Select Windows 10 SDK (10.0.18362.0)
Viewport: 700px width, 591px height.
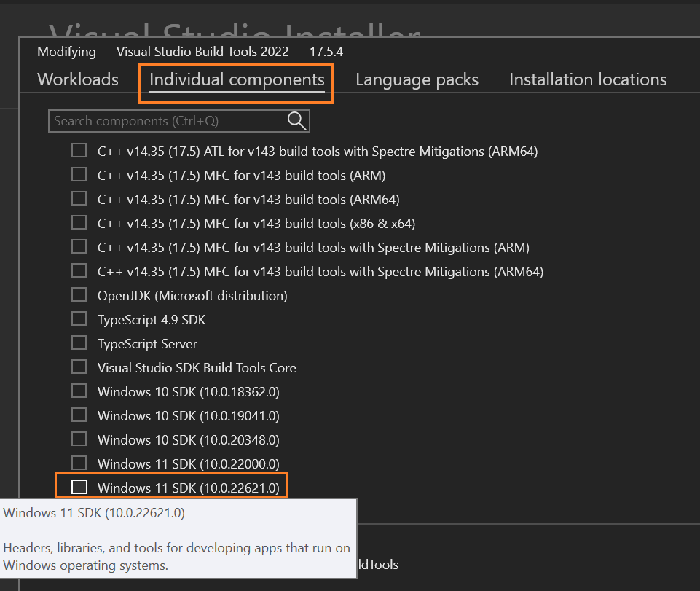(x=79, y=391)
